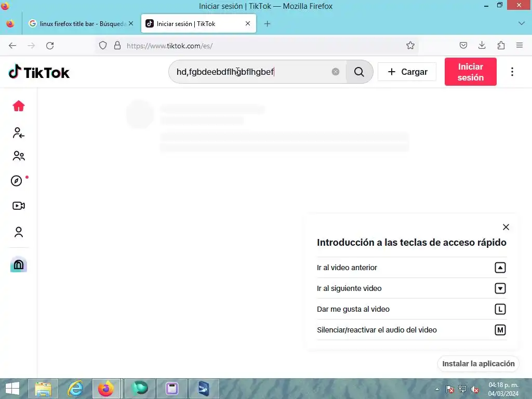Screen dimensions: 532x399
Task: Open blue server app in taskbar
Action: coord(204,389)
